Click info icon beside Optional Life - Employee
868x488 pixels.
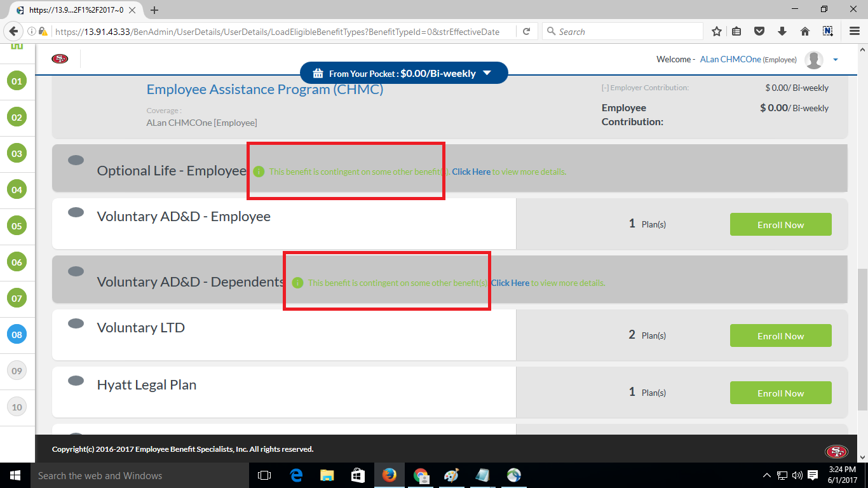click(259, 172)
